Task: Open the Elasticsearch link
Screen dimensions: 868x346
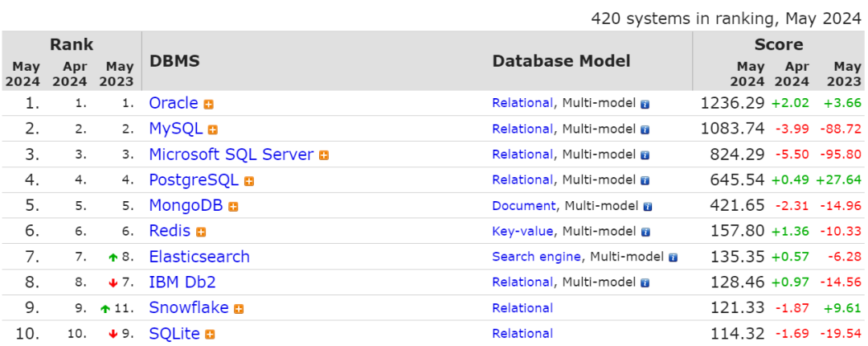Action: [x=199, y=257]
